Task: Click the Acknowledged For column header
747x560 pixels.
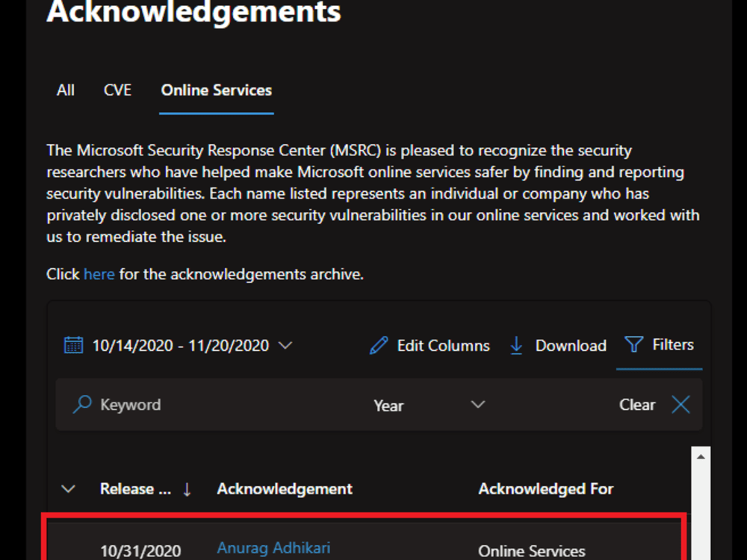Action: (546, 489)
